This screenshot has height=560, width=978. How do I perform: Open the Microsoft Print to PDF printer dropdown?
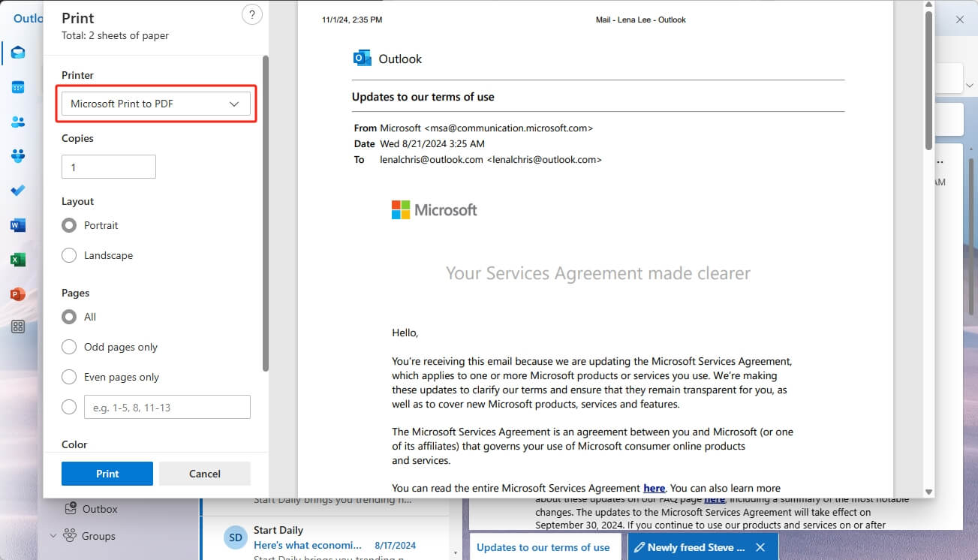(x=156, y=104)
